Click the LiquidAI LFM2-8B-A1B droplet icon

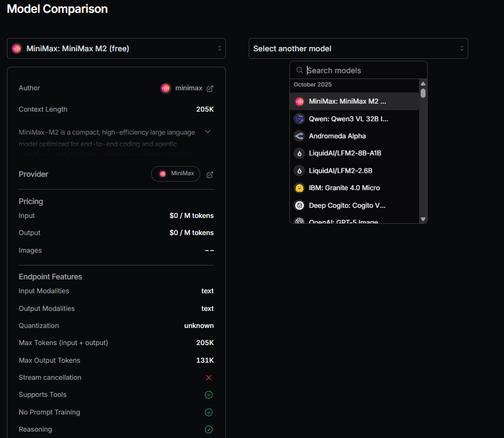coord(300,153)
